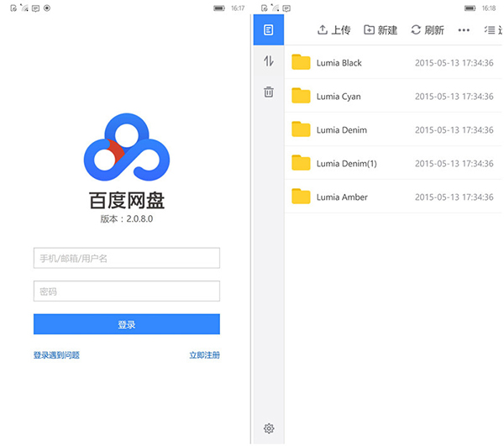Click the 上传 upload button
Screen dimensions: 504x446
click(333, 30)
